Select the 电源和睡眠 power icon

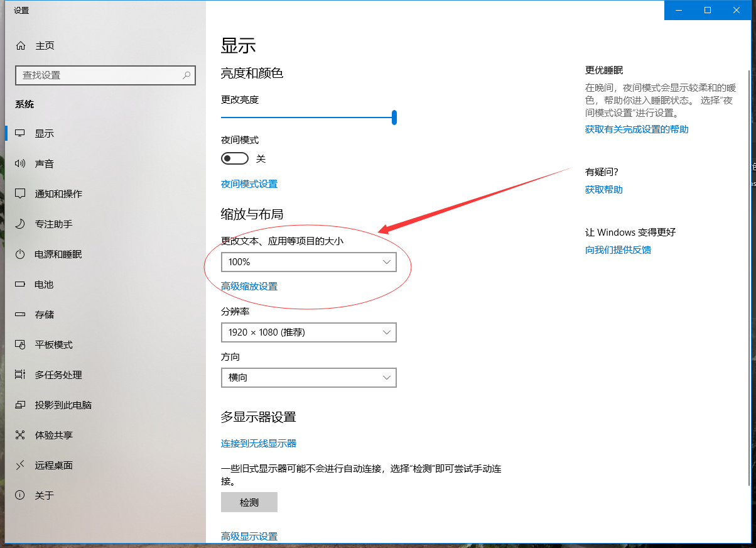(x=20, y=255)
